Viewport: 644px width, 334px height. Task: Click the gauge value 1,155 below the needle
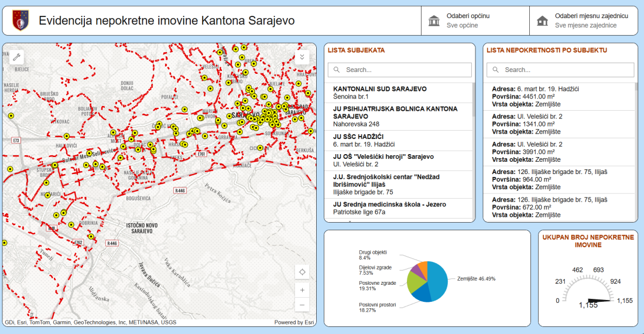588,305
